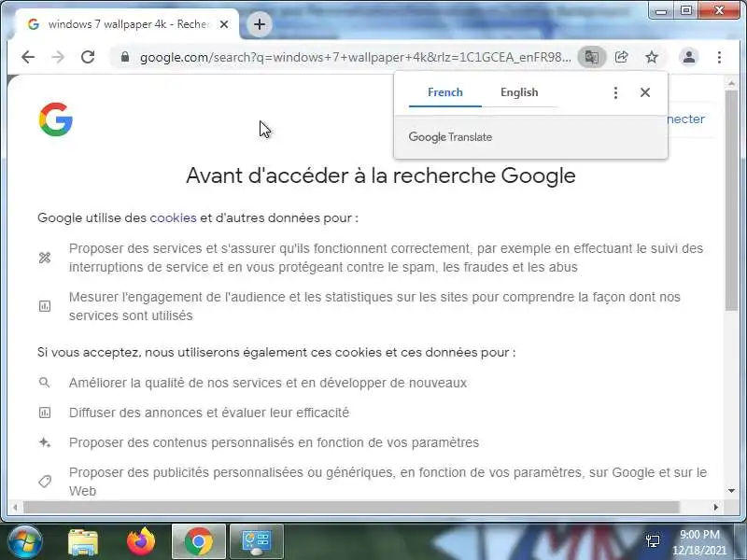Open the cookies link
This screenshot has width=747, height=560.
click(x=173, y=218)
